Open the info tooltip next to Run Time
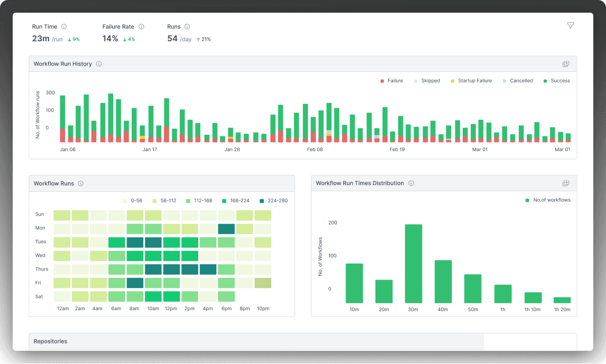Screen dimensions: 606x364 coord(63,26)
